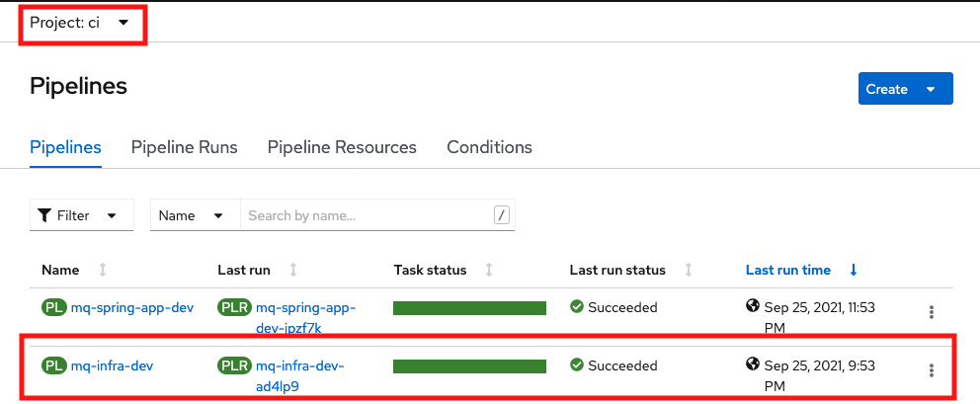Open the Name search-type dropdown
Image resolution: width=980 pixels, height=404 pixels.
coord(195,215)
